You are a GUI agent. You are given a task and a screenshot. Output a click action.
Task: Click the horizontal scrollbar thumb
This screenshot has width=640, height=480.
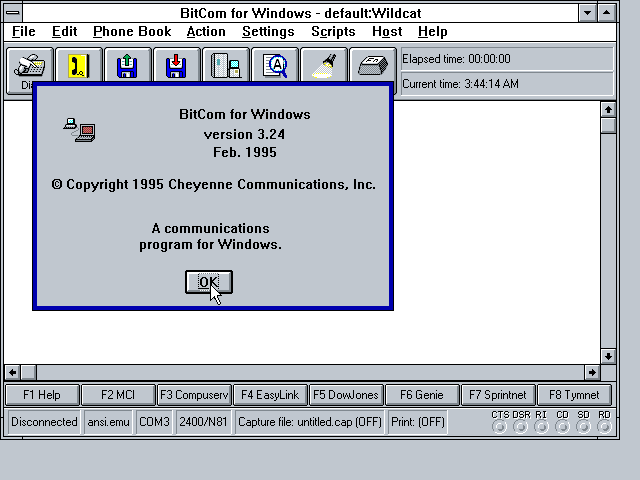(x=28, y=372)
